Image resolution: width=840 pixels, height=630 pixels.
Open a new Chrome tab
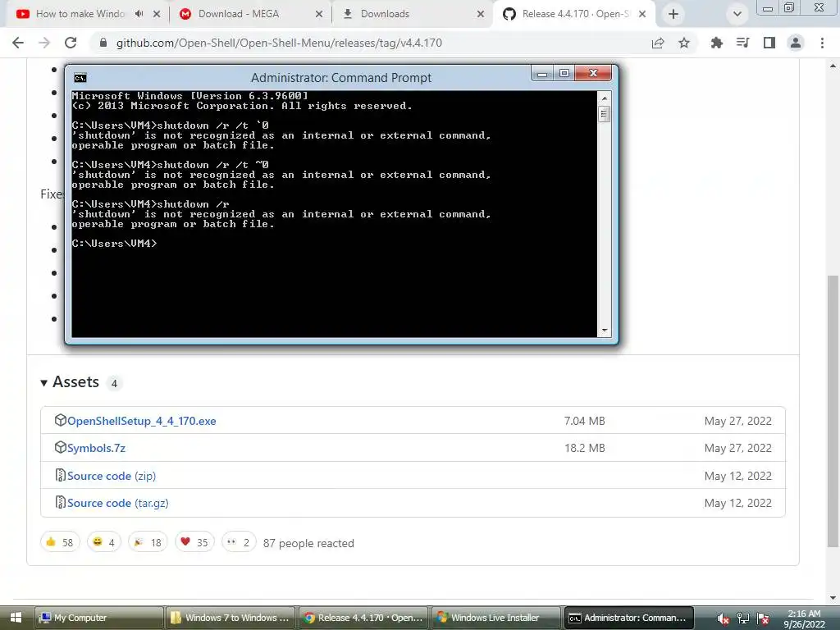[673, 14]
